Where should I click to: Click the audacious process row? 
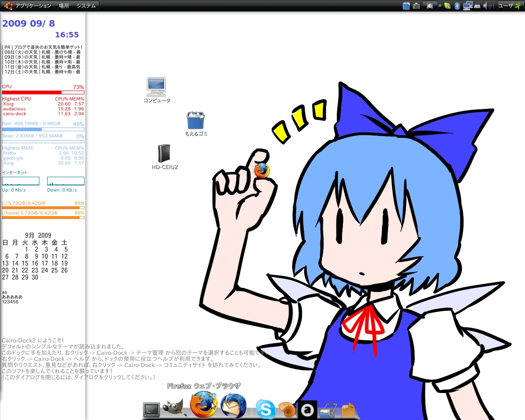coord(43,109)
